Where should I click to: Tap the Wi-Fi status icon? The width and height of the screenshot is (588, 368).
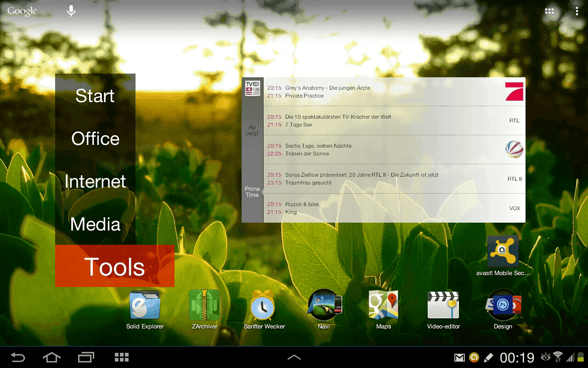pos(558,357)
